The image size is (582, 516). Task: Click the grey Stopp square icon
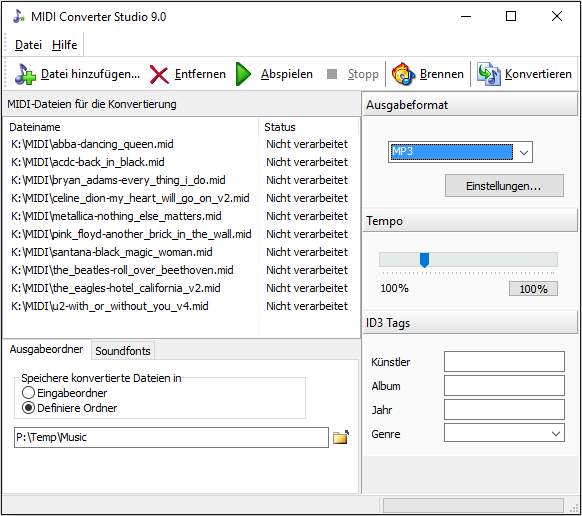coord(332,74)
